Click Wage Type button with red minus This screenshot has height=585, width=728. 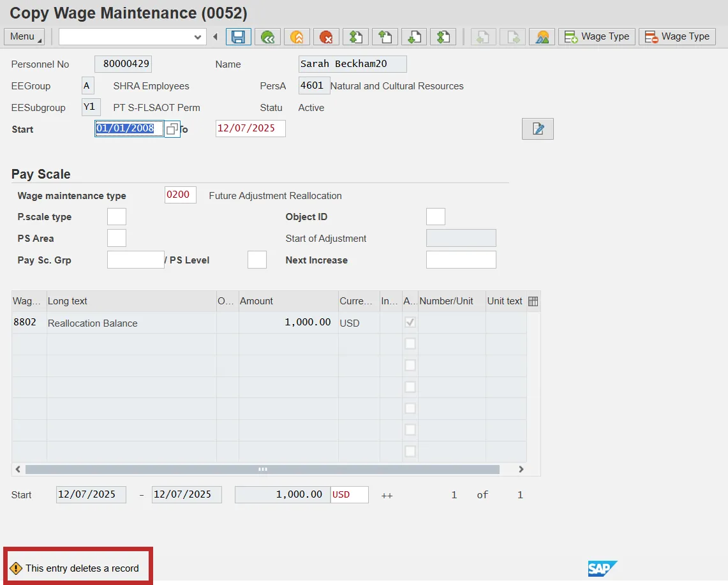pyautogui.click(x=677, y=36)
